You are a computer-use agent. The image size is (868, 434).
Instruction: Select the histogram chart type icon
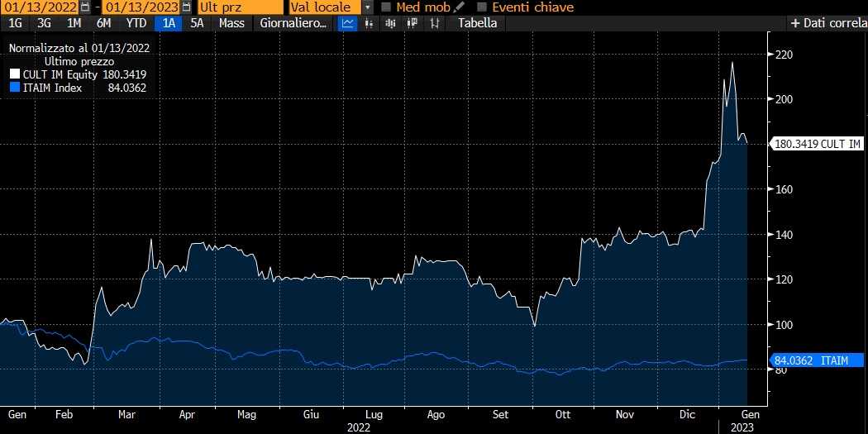coord(390,23)
